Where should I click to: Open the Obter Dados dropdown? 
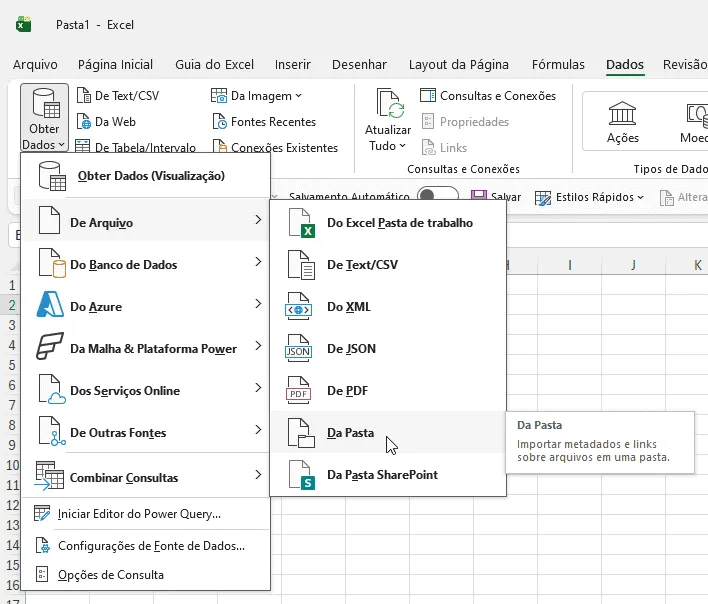[x=44, y=118]
